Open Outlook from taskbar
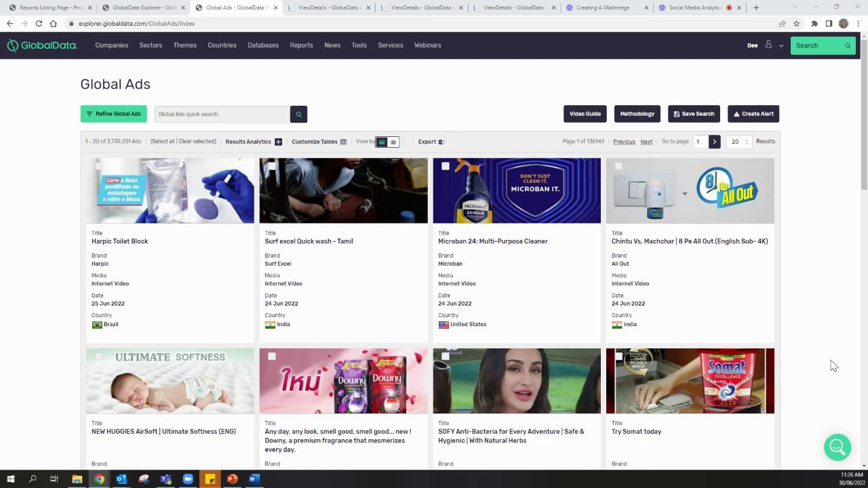868x488 pixels. [x=121, y=479]
